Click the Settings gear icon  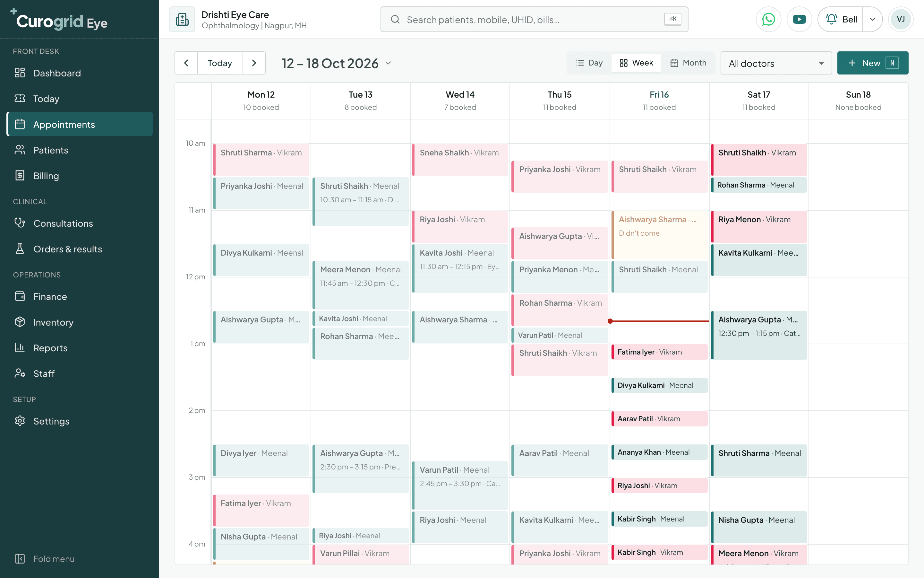point(20,421)
